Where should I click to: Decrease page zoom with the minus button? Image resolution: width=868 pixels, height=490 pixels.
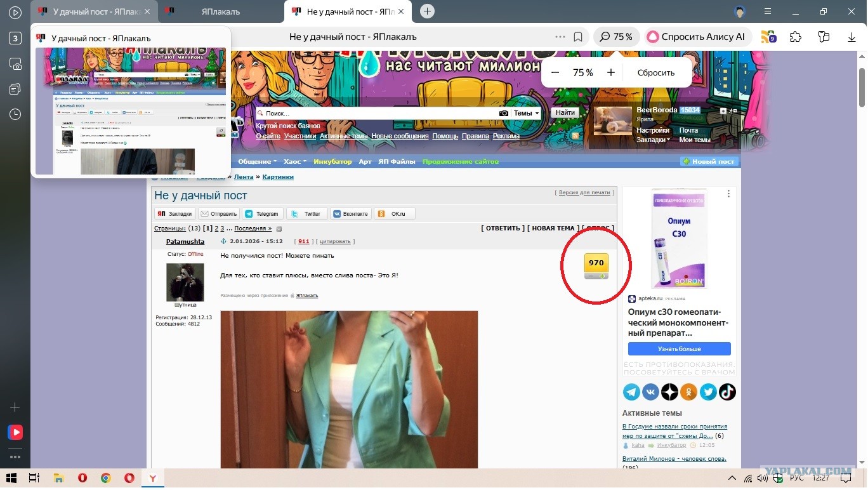(555, 72)
